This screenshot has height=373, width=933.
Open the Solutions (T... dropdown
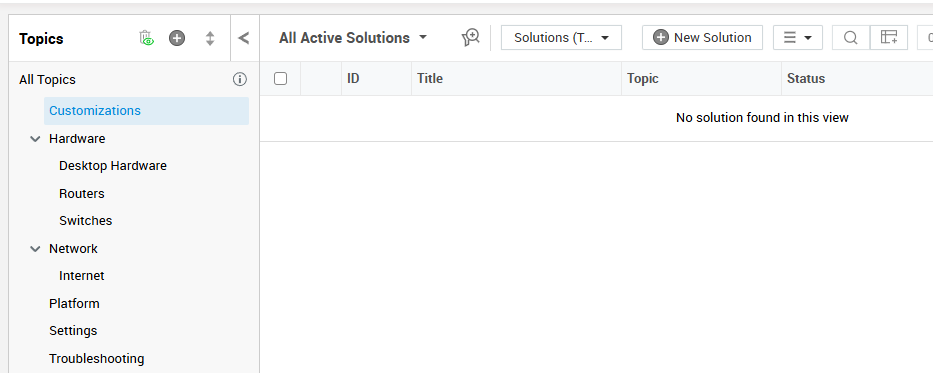(x=561, y=37)
